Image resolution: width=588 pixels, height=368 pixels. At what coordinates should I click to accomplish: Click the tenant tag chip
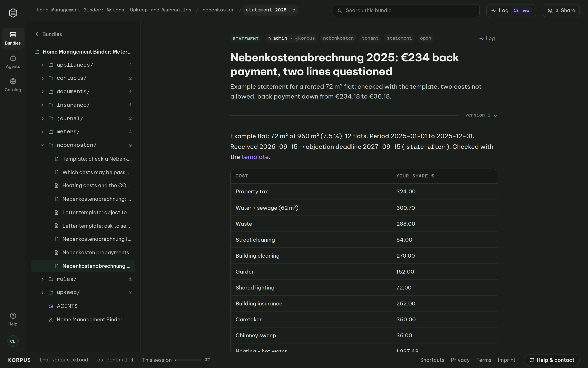pos(370,38)
